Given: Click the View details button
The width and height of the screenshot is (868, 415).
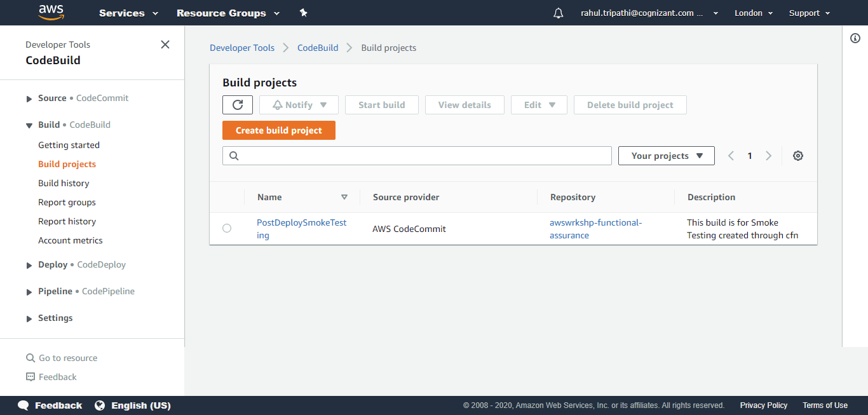Looking at the screenshot, I should pyautogui.click(x=465, y=105).
